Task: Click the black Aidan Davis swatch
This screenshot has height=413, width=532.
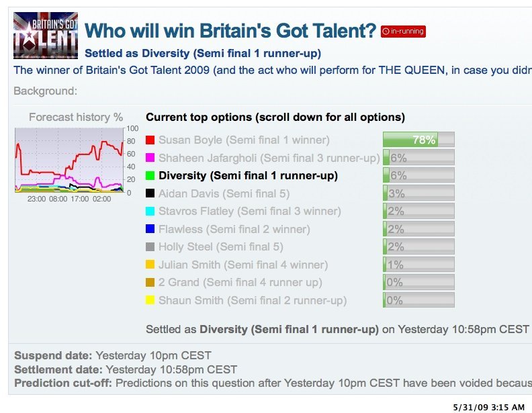Action: 150,193
